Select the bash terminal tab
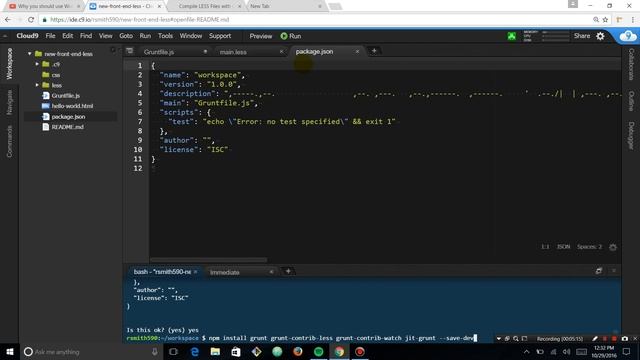This screenshot has width=640, height=360. coord(162,272)
